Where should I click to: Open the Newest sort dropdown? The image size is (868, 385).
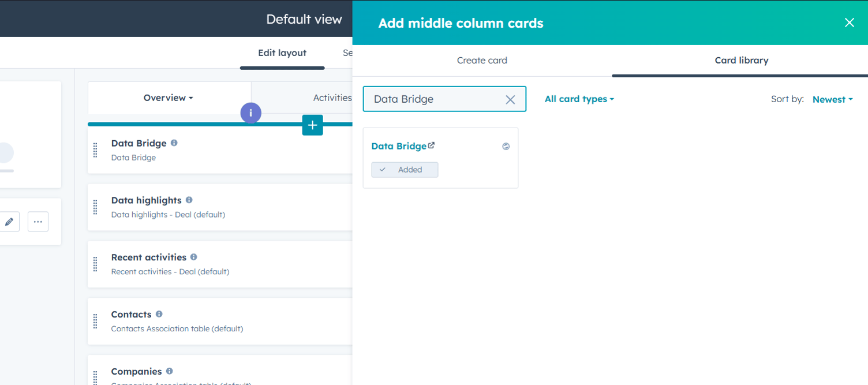tap(832, 99)
